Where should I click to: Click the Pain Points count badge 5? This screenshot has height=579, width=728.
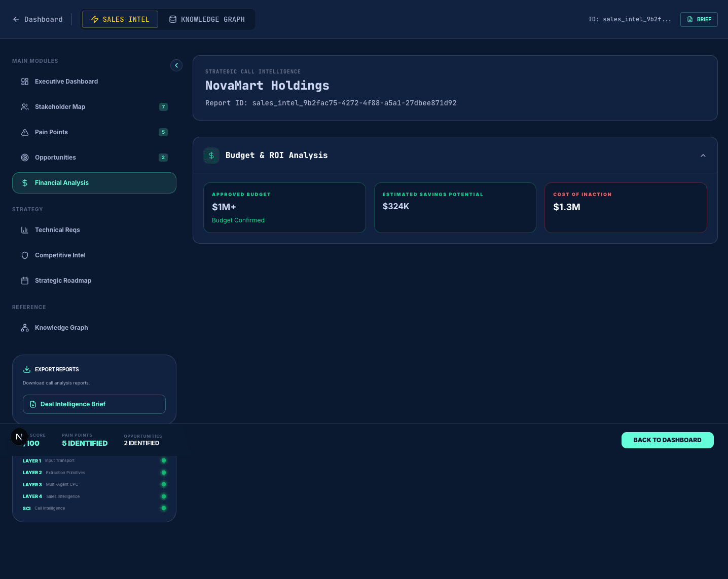pyautogui.click(x=163, y=132)
